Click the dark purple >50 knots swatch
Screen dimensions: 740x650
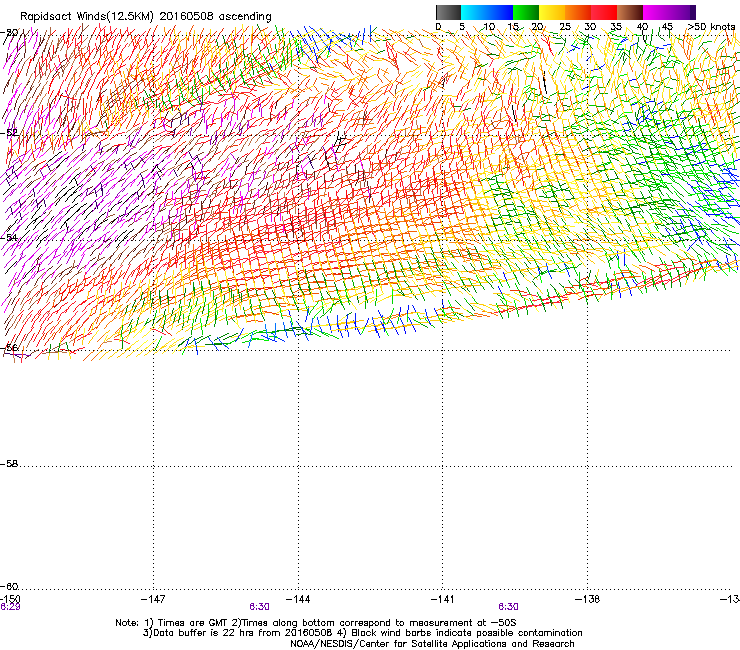click(x=692, y=12)
